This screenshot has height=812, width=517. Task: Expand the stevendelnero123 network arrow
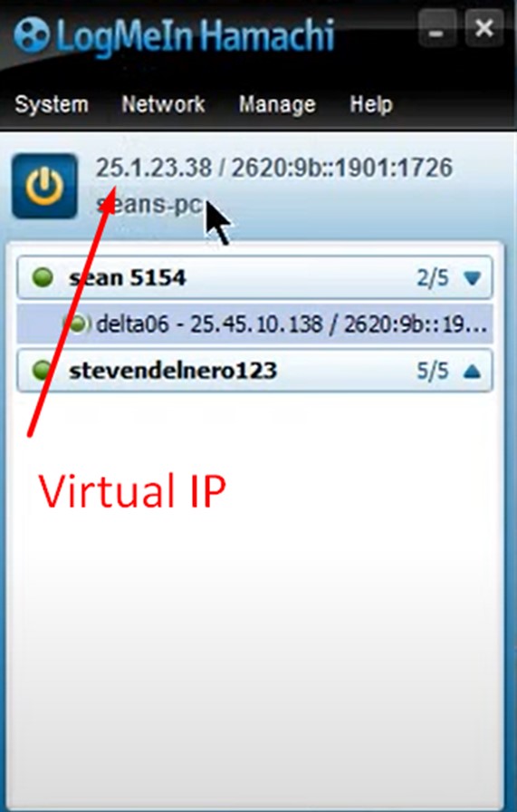click(473, 371)
